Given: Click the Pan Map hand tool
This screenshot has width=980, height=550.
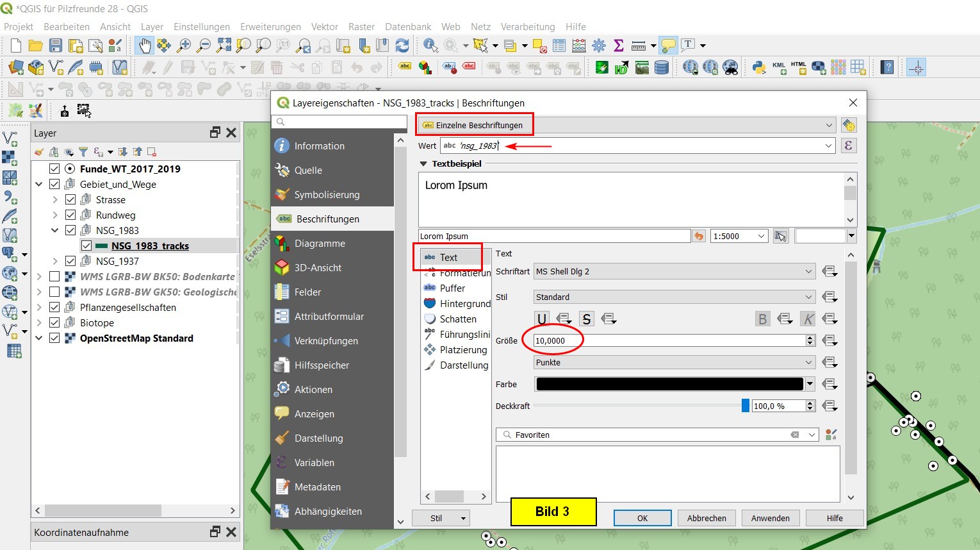Looking at the screenshot, I should [144, 46].
